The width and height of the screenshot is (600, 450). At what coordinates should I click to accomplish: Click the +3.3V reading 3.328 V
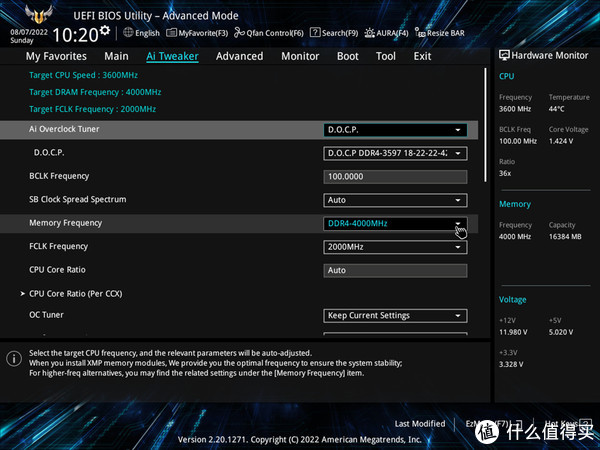click(x=511, y=364)
